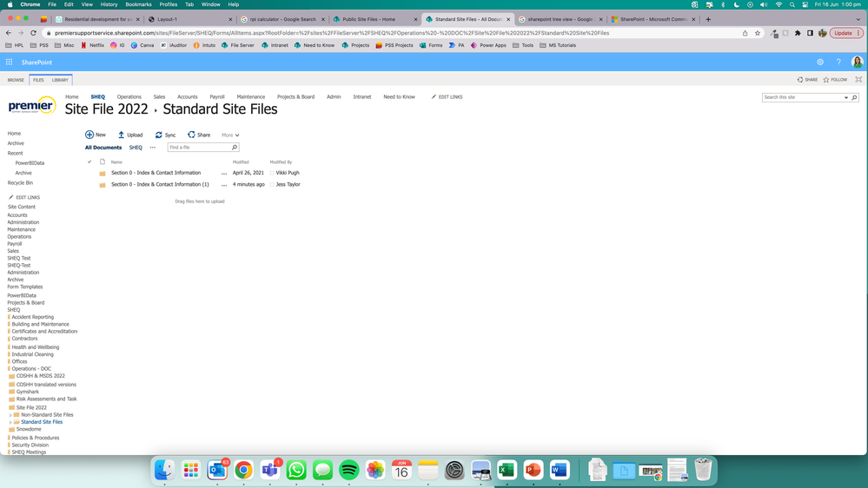Toggle the select-all checkmark in the list header
Screen dimensions: 868x488
(x=89, y=162)
